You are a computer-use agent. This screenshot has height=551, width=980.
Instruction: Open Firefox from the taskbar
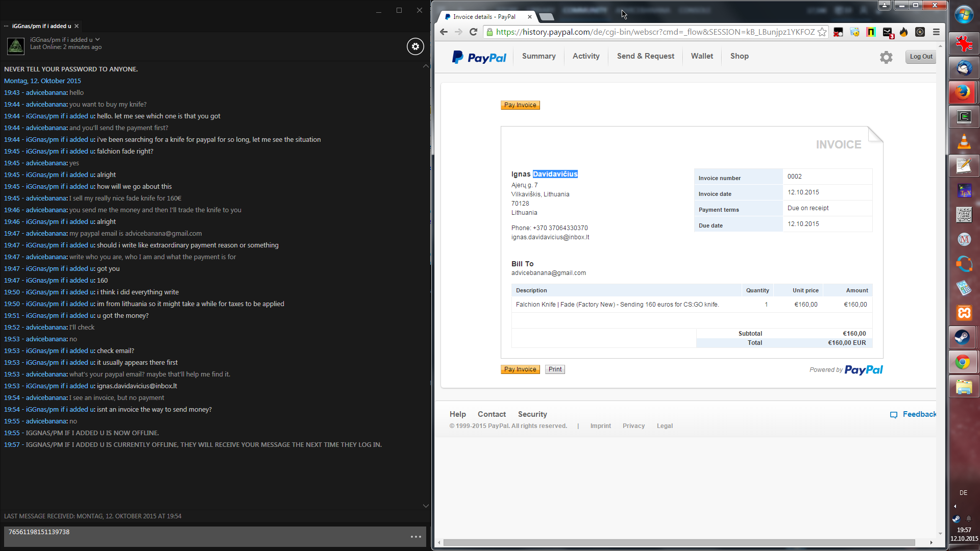pyautogui.click(x=964, y=92)
